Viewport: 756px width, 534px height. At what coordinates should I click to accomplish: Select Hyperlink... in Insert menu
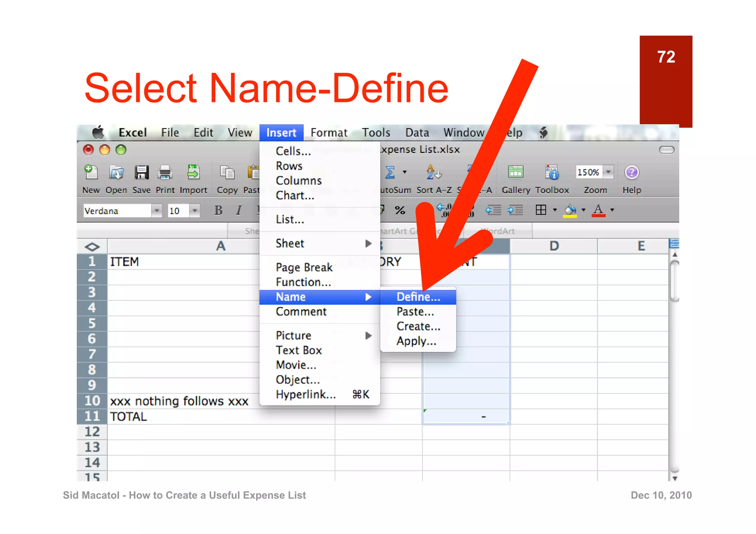point(320,395)
